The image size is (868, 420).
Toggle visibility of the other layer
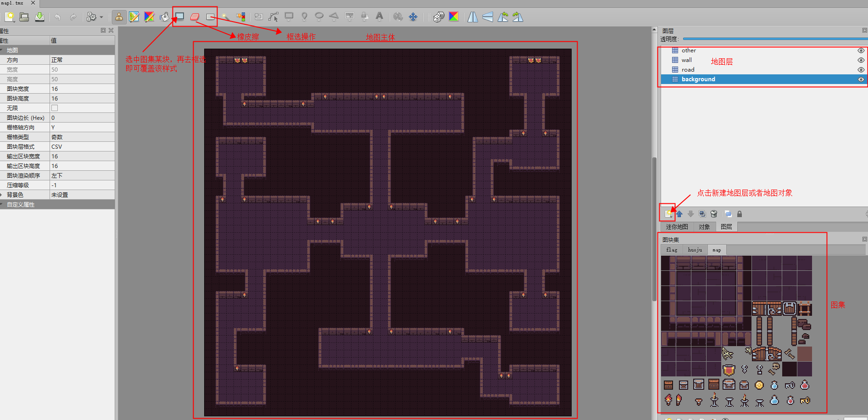point(861,50)
